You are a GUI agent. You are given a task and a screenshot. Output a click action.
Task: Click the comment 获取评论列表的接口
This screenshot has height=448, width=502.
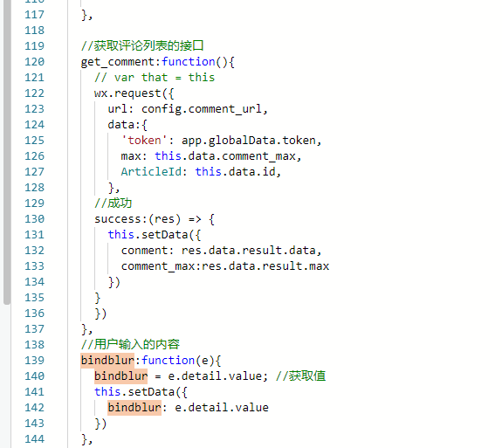point(142,45)
